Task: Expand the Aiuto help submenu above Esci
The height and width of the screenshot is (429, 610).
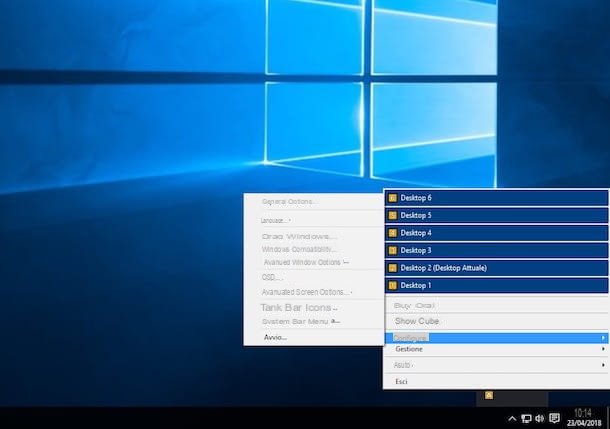Action: point(496,365)
